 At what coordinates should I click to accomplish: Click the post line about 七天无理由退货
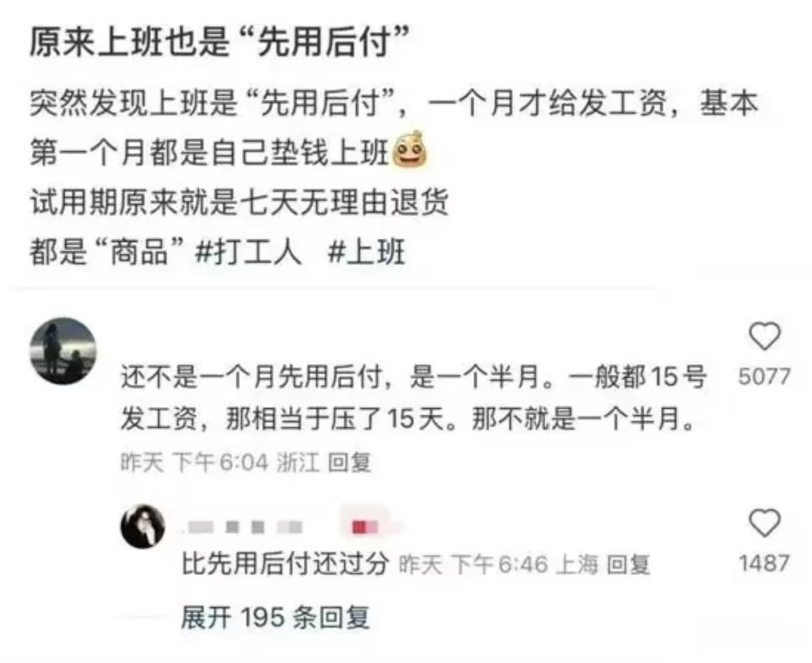pyautogui.click(x=239, y=202)
